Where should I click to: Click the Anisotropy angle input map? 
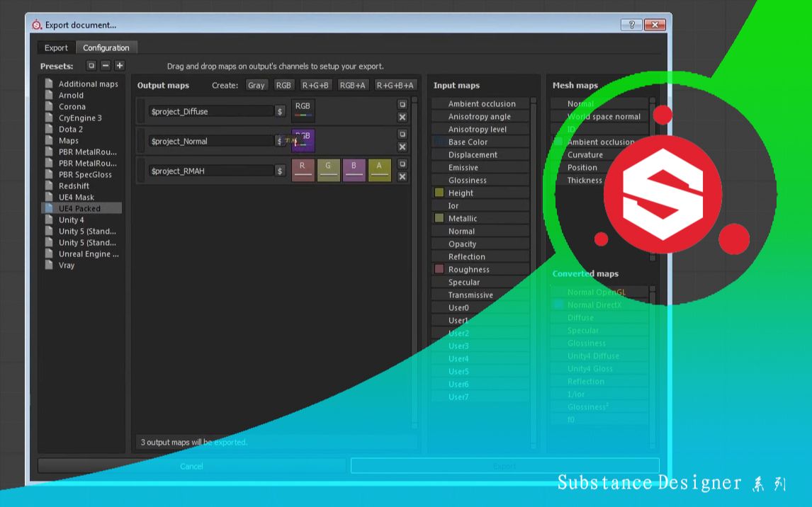tap(480, 116)
